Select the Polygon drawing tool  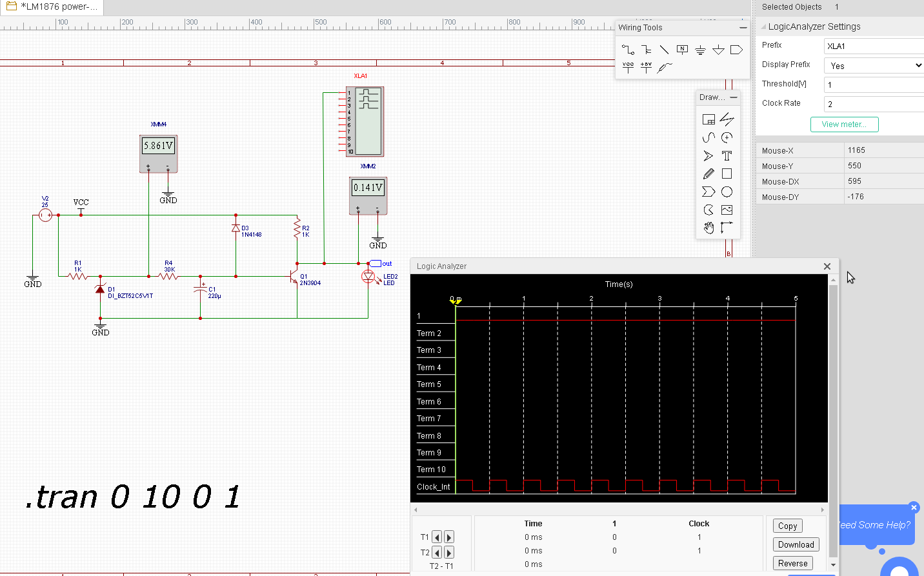click(708, 192)
